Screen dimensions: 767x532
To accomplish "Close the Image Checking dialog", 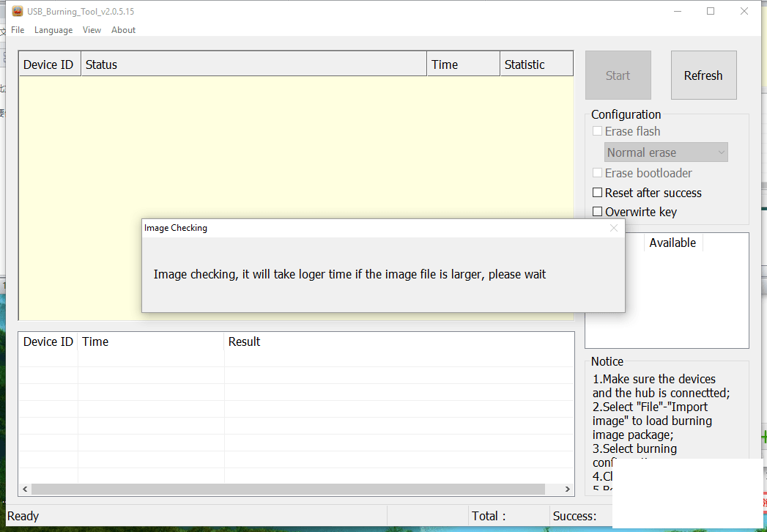I will [614, 228].
